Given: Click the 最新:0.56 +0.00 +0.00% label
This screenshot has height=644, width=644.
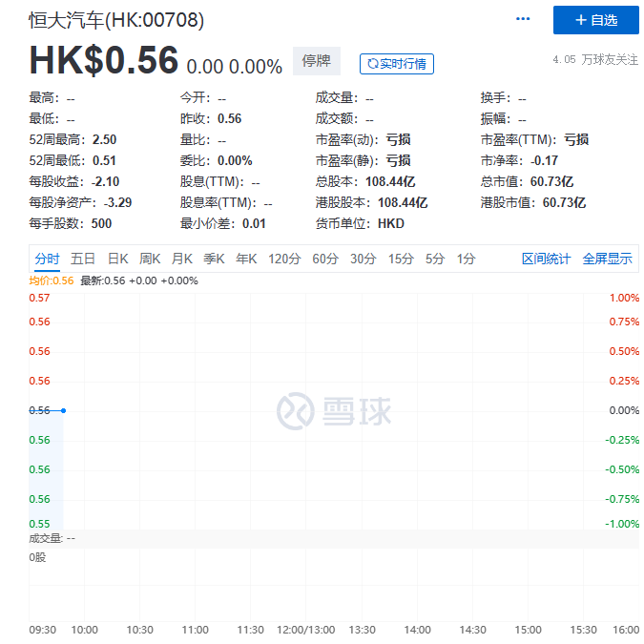Looking at the screenshot, I should tap(139, 280).
